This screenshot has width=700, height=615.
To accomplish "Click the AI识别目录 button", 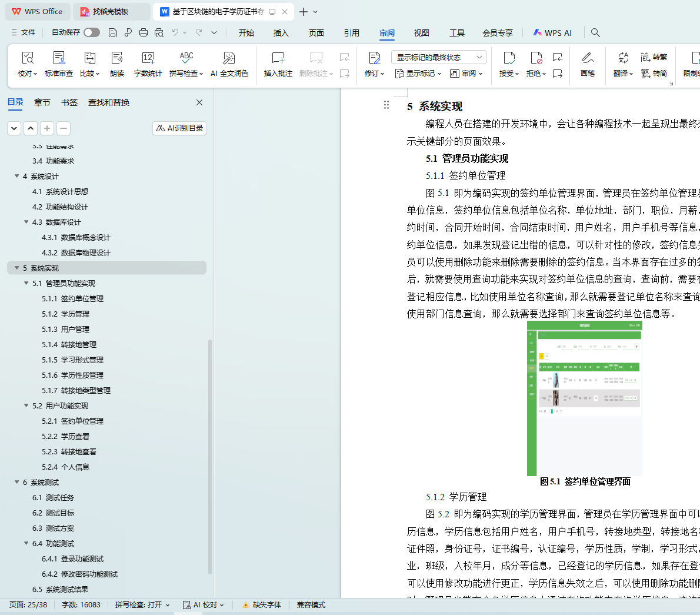I will click(179, 128).
